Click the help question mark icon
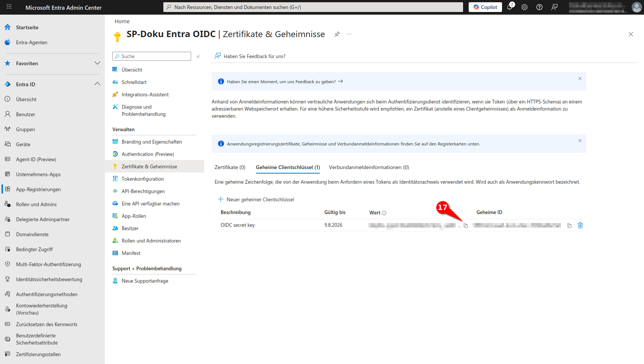 [539, 7]
